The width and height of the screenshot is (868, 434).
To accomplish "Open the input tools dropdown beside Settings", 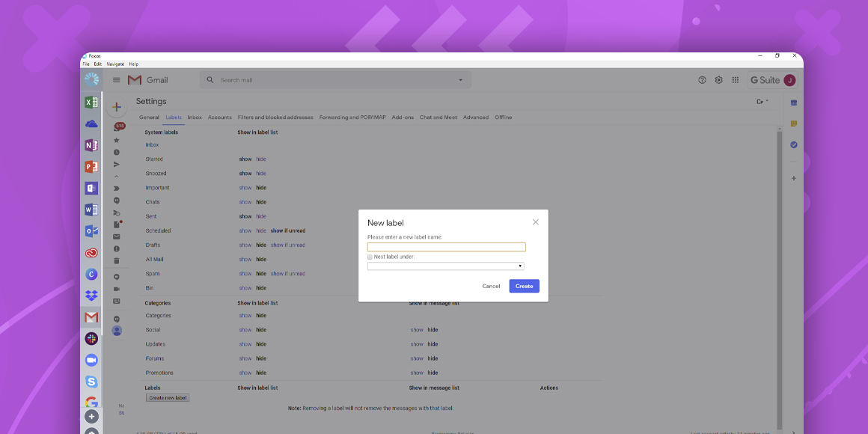I will click(762, 101).
